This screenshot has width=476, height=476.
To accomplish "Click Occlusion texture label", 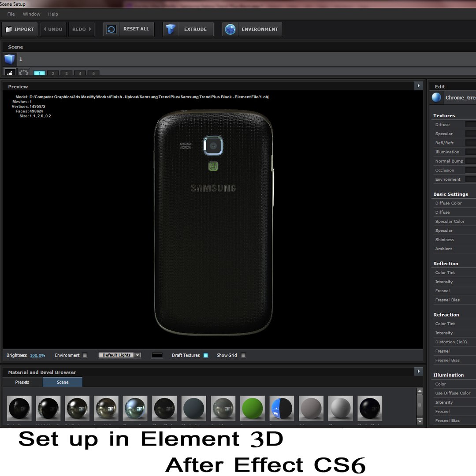I will (444, 170).
